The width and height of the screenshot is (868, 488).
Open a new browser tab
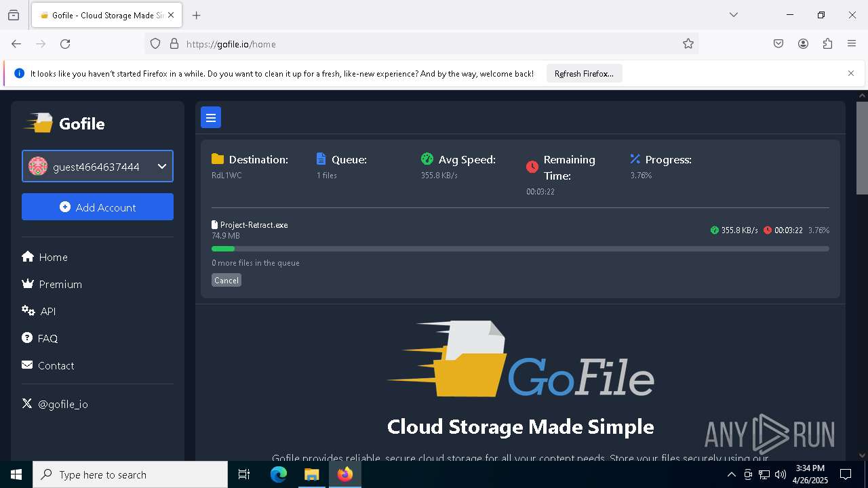[x=197, y=15]
